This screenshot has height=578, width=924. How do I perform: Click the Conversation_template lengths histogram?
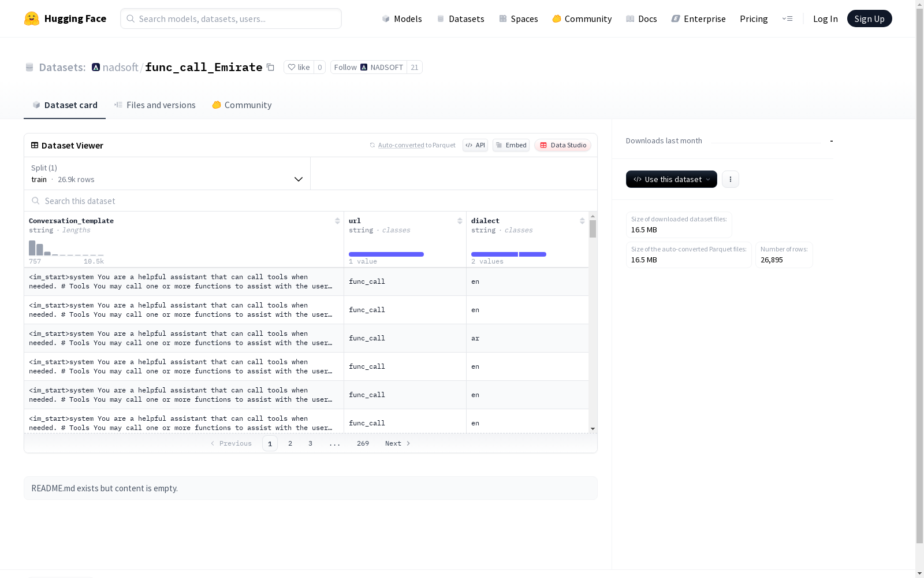(66, 248)
